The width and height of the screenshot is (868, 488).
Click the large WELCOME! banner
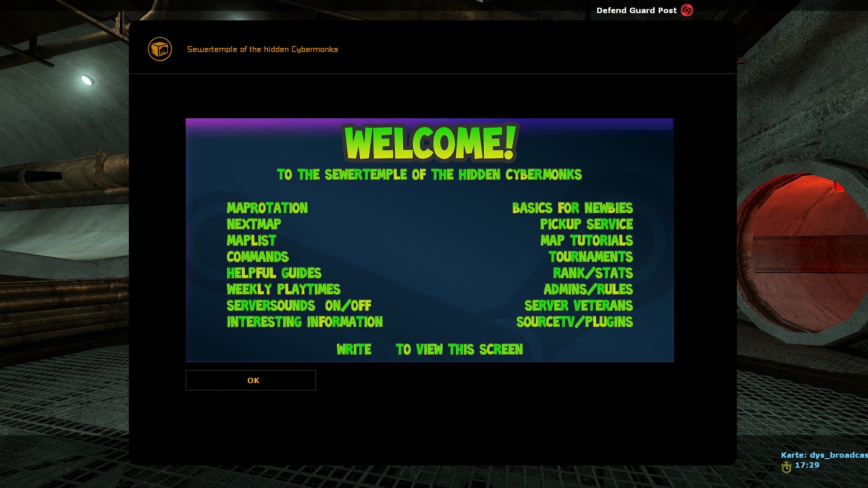(x=429, y=143)
